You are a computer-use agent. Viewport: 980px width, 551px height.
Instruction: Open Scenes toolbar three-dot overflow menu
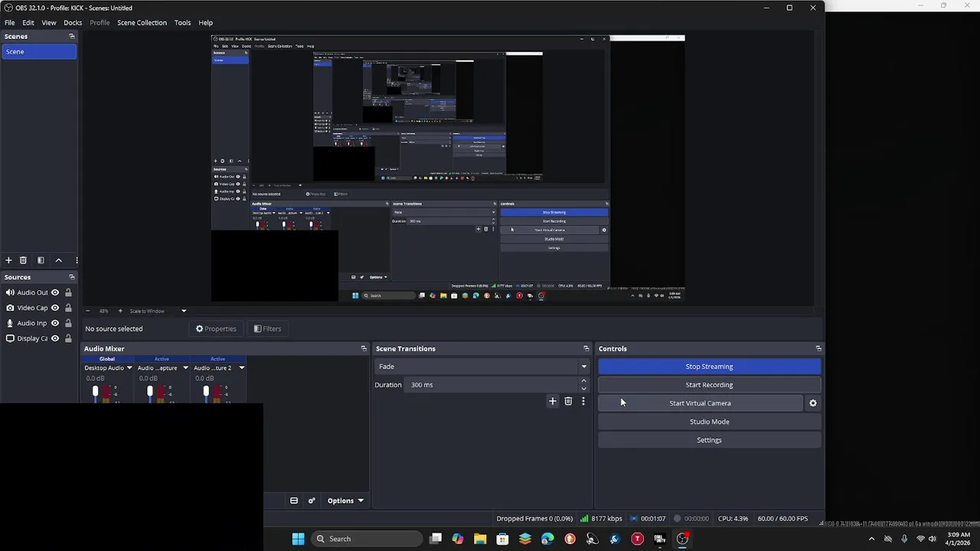click(76, 260)
